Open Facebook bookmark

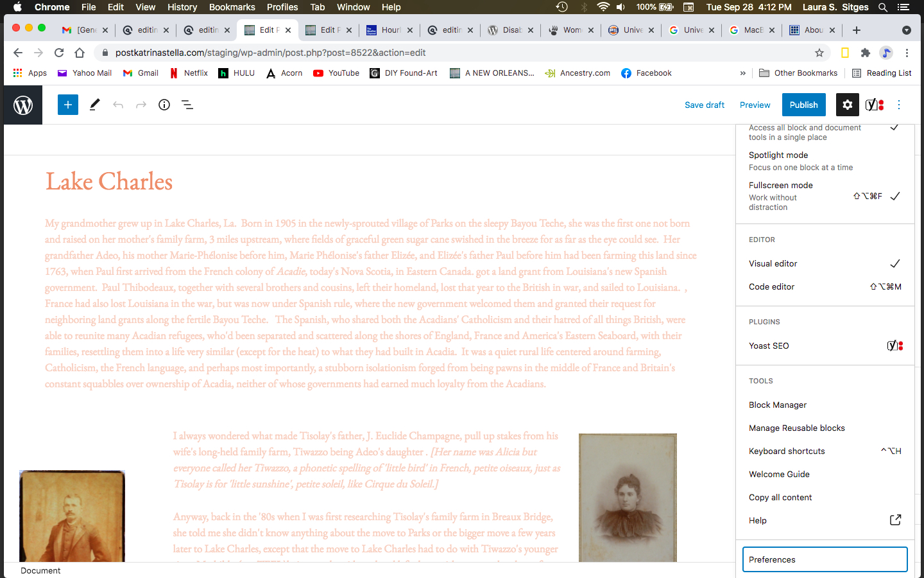point(646,73)
